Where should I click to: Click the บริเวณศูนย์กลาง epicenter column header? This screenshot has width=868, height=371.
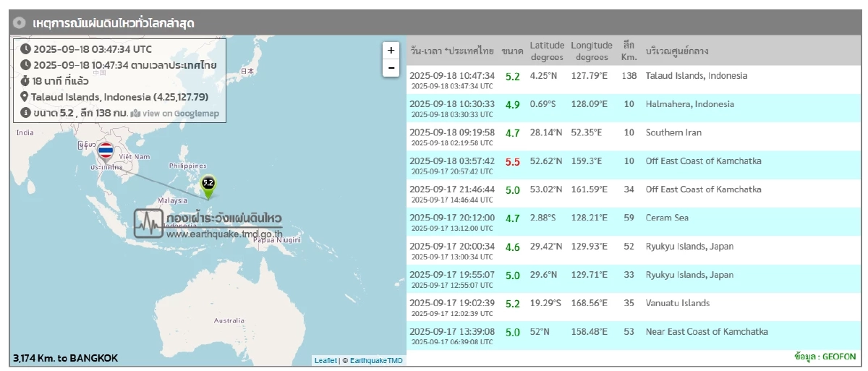(x=677, y=51)
